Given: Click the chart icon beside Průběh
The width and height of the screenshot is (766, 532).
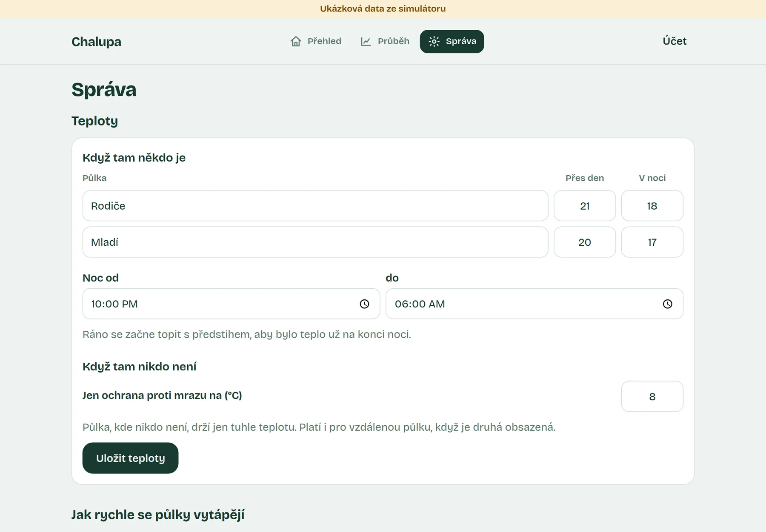Looking at the screenshot, I should 366,41.
